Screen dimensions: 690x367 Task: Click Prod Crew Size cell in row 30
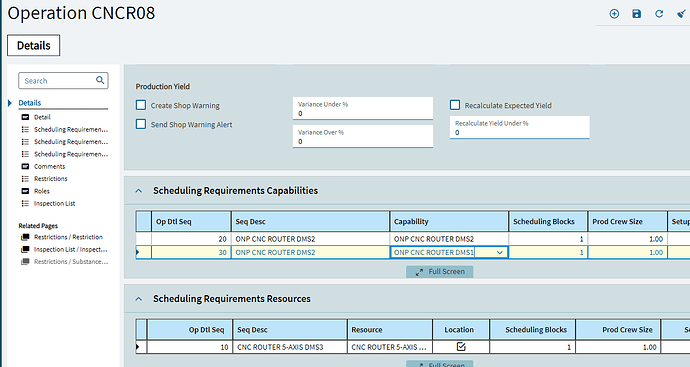pyautogui.click(x=628, y=252)
